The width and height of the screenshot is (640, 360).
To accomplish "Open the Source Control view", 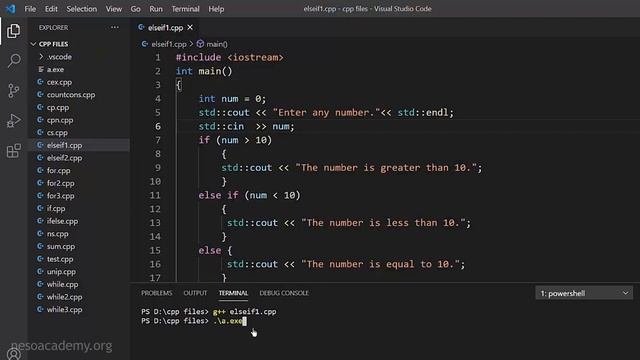I will pyautogui.click(x=13, y=91).
